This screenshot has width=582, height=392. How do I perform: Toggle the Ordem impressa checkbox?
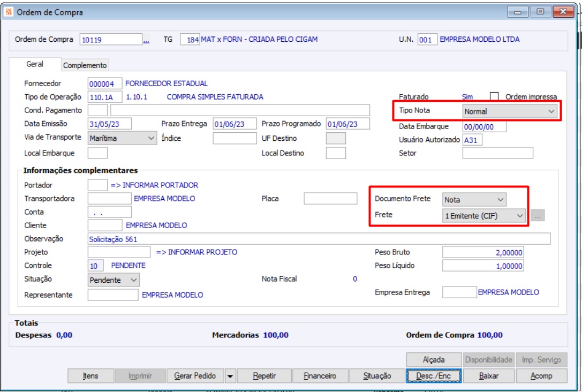(x=494, y=96)
